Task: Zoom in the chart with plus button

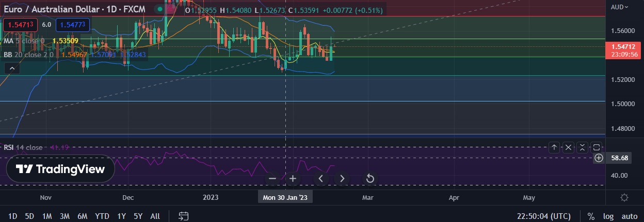Action: pos(293,179)
